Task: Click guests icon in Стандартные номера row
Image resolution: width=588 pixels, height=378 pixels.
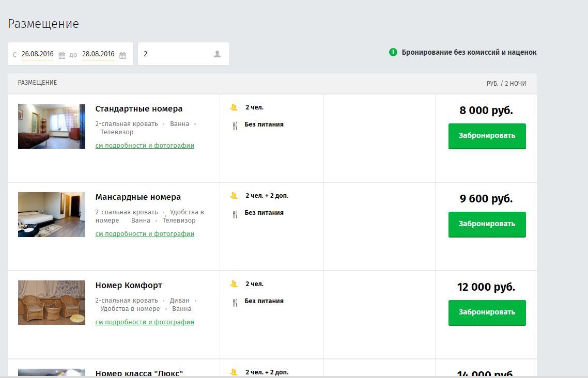Action: [x=234, y=107]
